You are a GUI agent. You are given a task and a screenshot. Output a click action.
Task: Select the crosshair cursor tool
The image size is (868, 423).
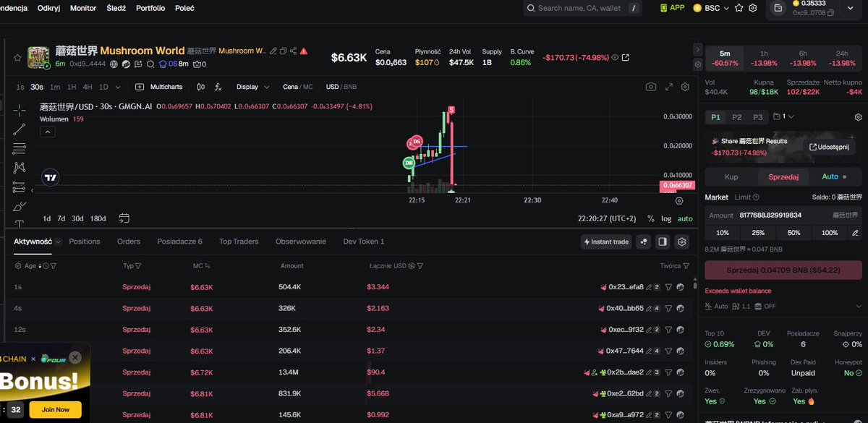pos(20,109)
